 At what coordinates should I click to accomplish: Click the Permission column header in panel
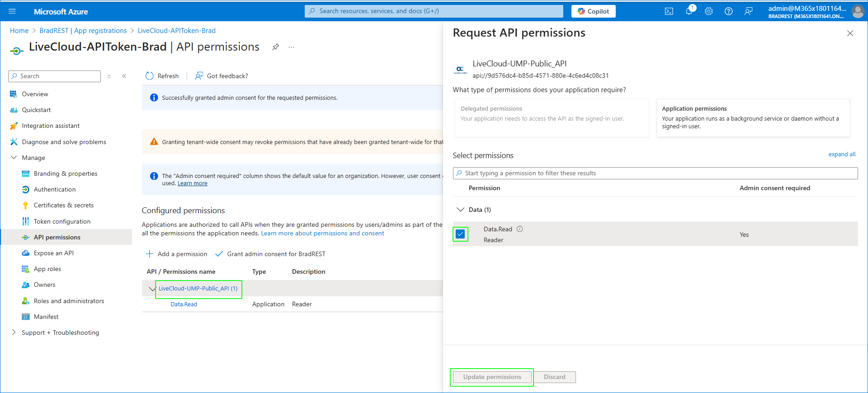coord(484,188)
